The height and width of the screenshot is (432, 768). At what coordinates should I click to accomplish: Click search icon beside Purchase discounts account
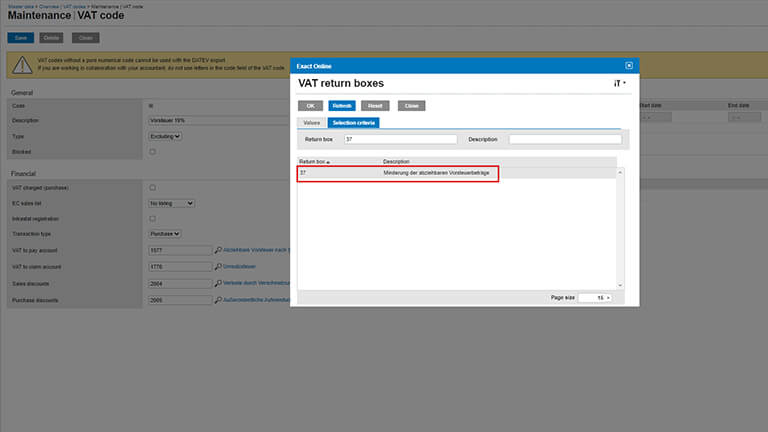(218, 299)
